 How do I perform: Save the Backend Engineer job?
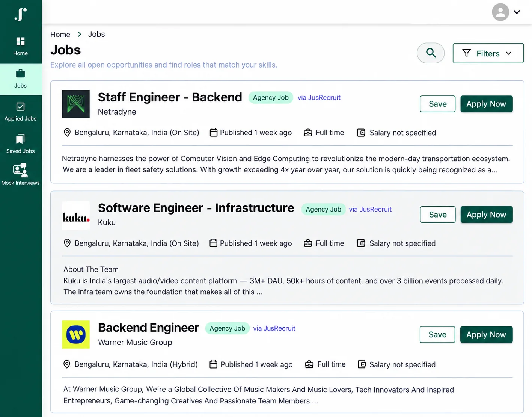tap(437, 335)
